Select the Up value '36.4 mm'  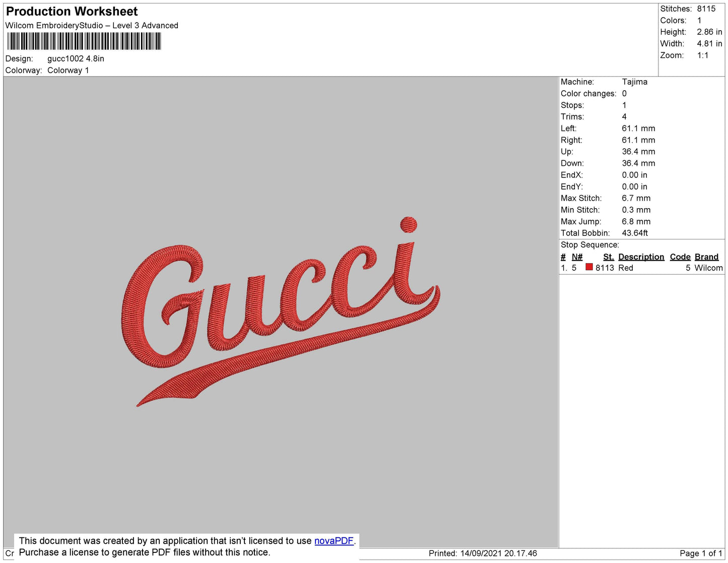click(x=638, y=152)
